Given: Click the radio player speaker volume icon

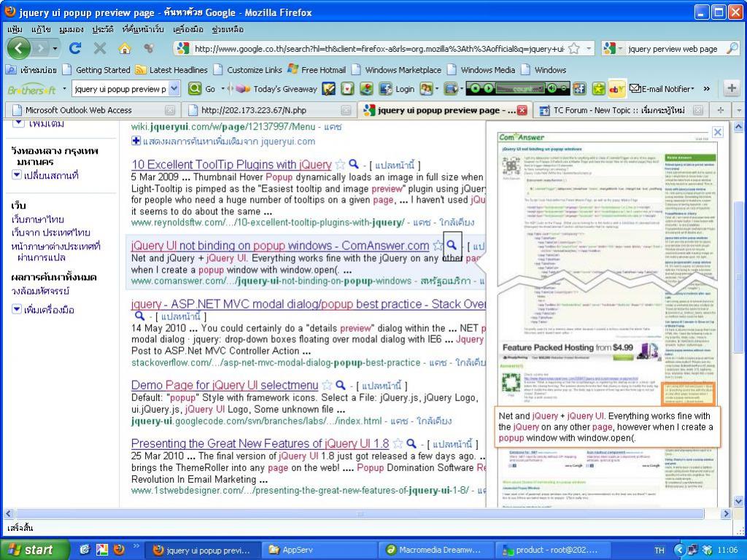Looking at the screenshot, I should [x=552, y=88].
